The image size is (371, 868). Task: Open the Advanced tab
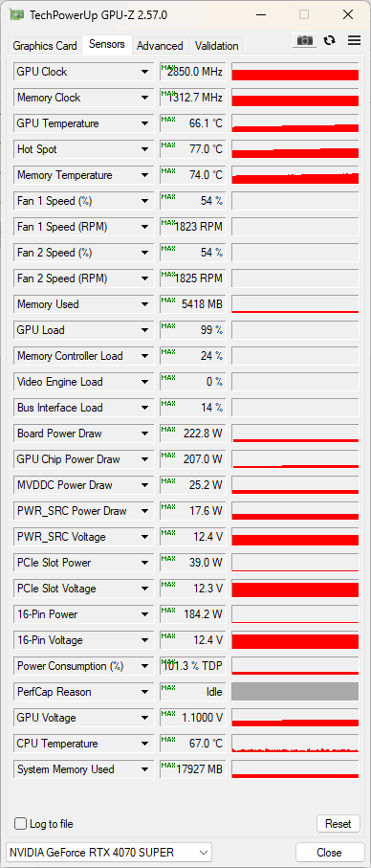160,45
